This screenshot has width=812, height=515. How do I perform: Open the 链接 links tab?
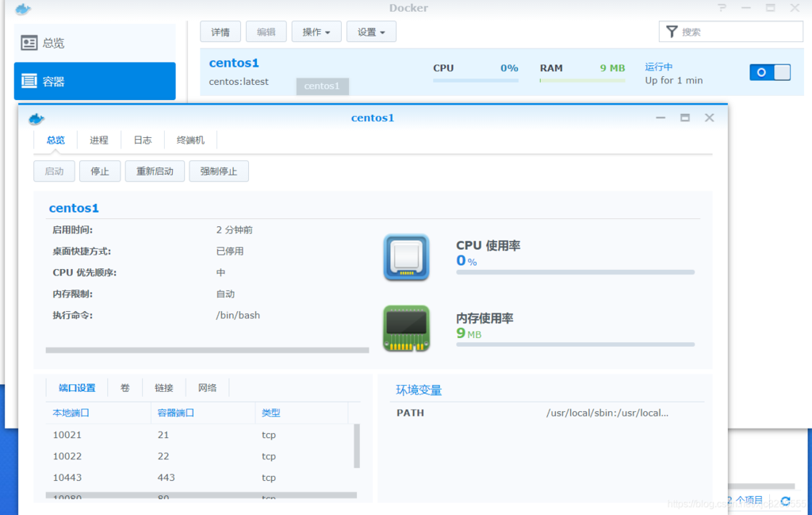pos(163,388)
